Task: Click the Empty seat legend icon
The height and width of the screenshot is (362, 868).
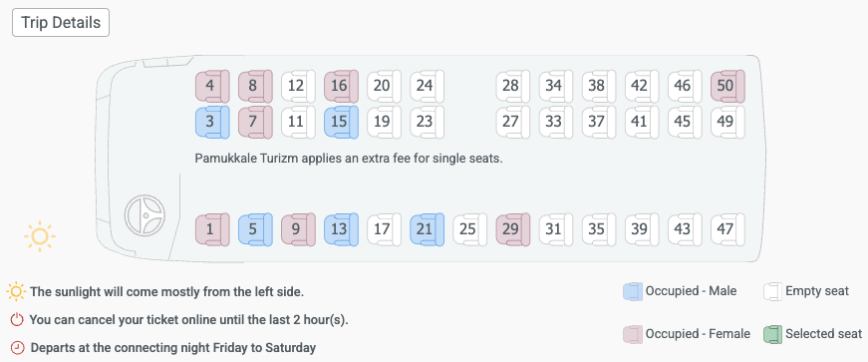Action: coord(772,291)
